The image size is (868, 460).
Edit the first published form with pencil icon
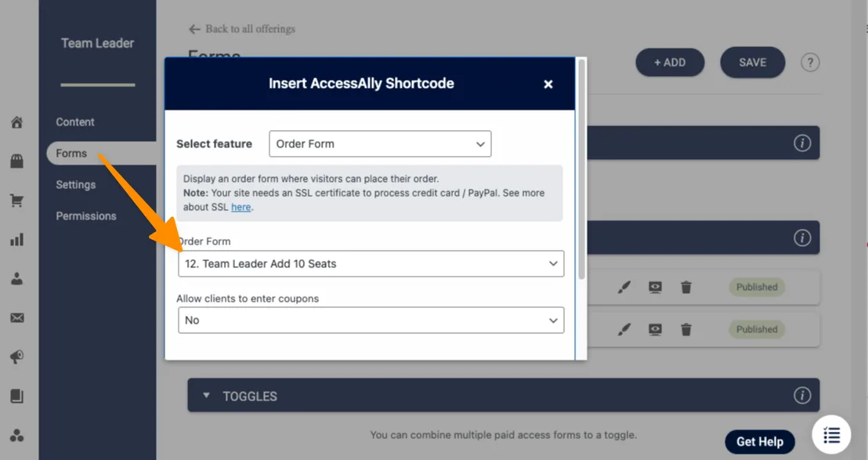[x=624, y=287]
